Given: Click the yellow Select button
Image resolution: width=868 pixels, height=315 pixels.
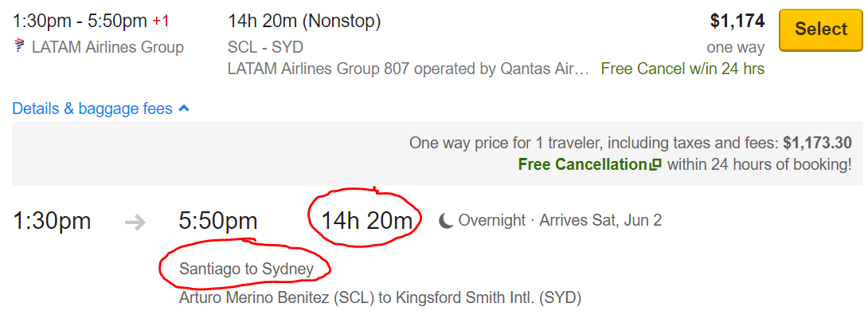Looking at the screenshot, I should tap(821, 30).
